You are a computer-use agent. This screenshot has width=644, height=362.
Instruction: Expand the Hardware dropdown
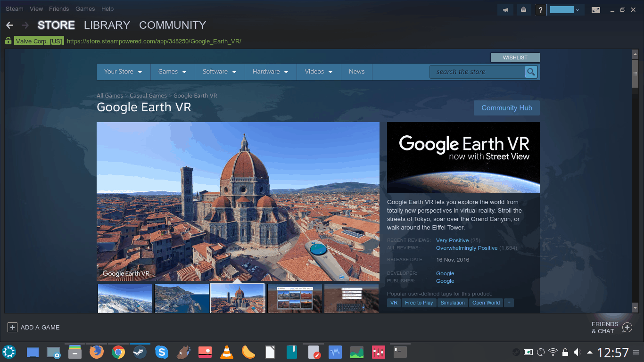click(271, 72)
